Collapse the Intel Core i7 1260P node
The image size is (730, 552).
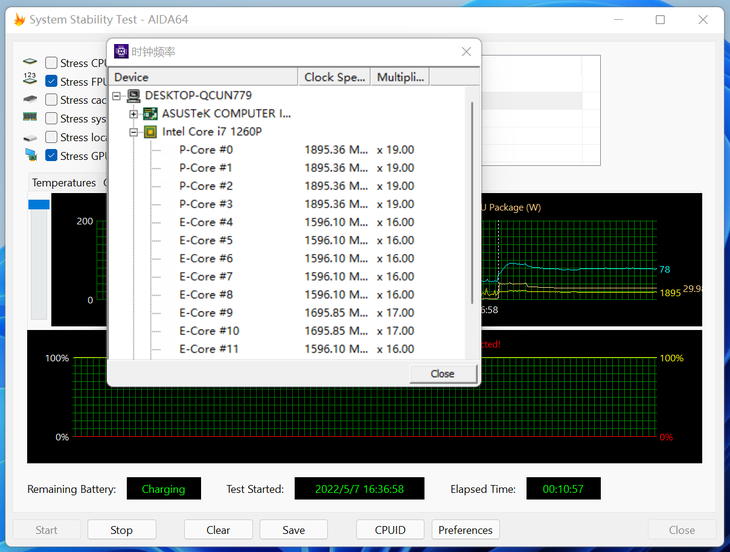click(x=134, y=132)
